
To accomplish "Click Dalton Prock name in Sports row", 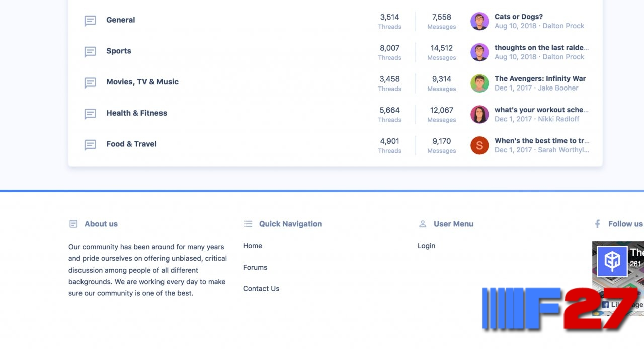I will point(563,57).
